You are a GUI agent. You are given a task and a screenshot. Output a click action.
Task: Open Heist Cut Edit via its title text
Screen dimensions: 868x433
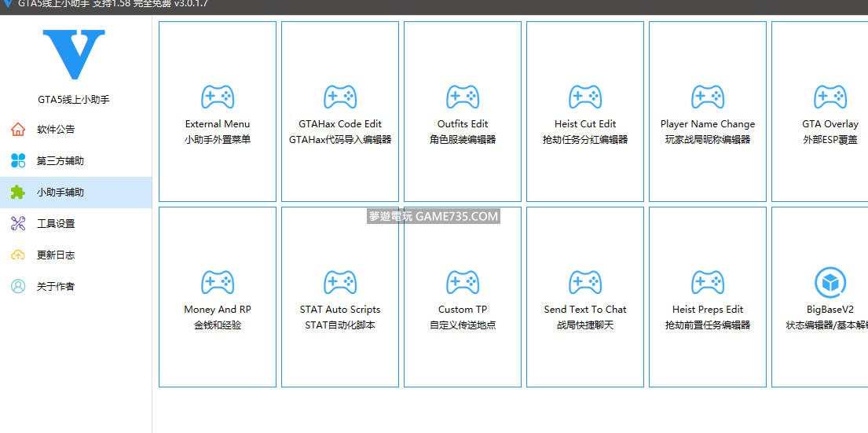pyautogui.click(x=585, y=124)
